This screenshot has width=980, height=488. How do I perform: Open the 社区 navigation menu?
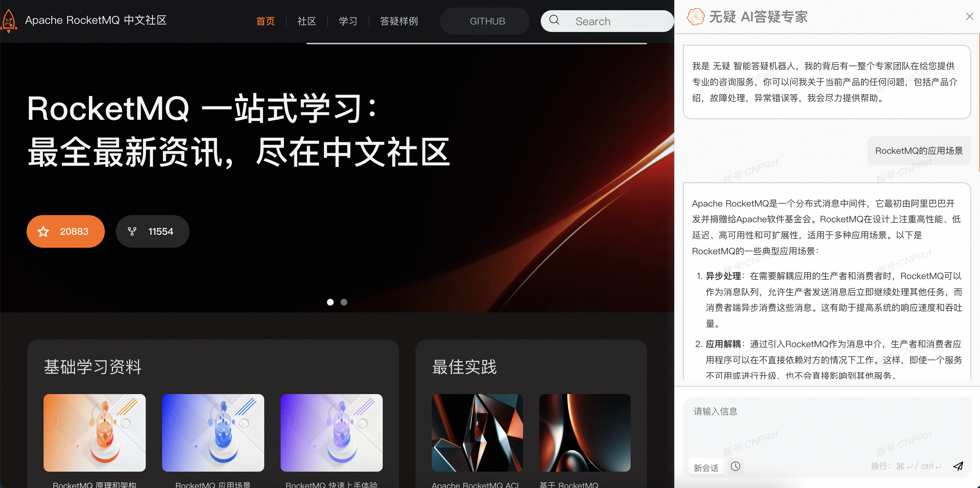click(x=306, y=21)
